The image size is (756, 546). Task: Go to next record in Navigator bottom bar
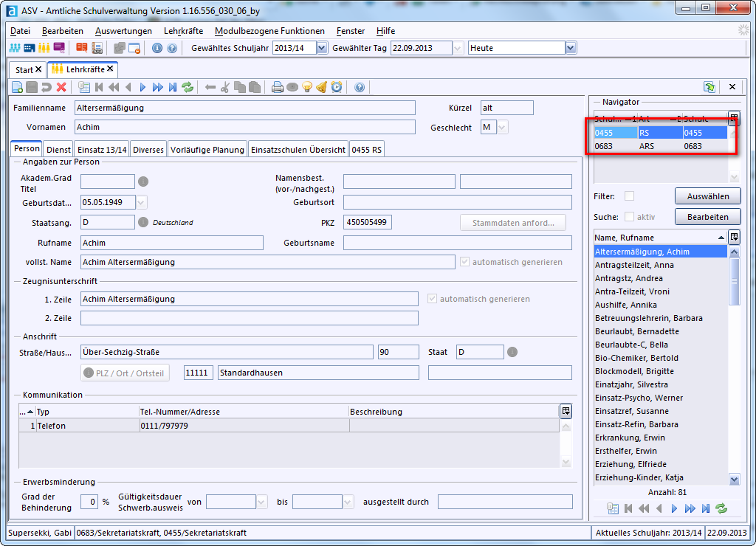tap(674, 508)
